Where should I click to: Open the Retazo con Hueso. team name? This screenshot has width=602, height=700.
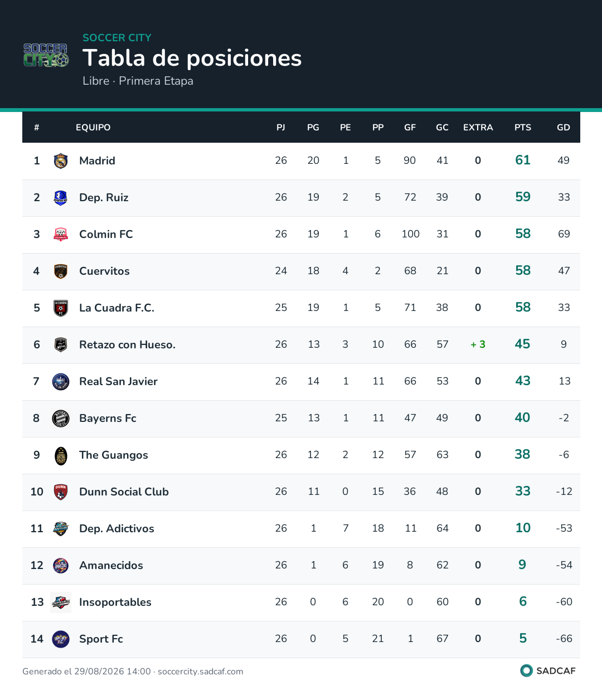coord(127,345)
